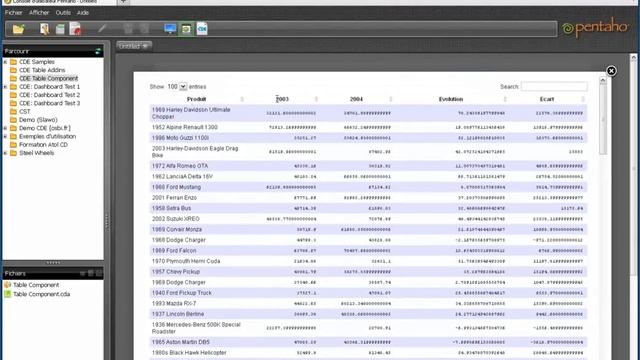This screenshot has width=640, height=360.
Task: Click the sort arrows on Evolution column
Action: click(x=505, y=99)
